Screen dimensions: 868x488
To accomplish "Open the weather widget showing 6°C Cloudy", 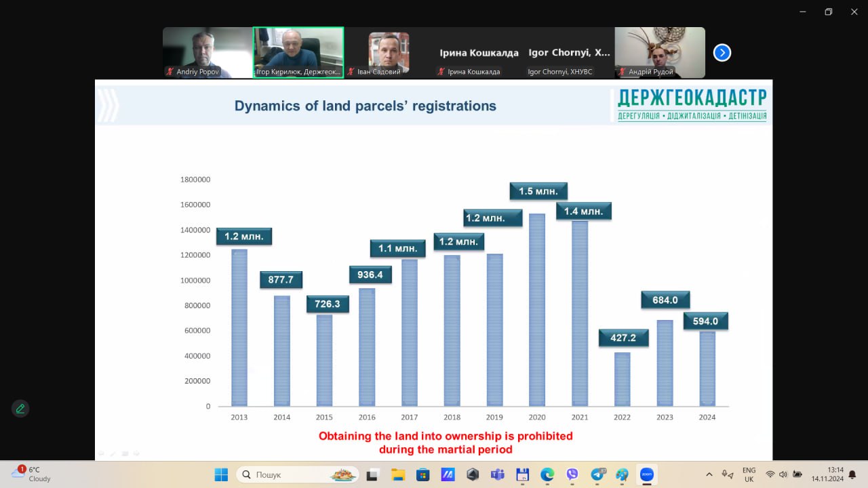I will [x=31, y=474].
